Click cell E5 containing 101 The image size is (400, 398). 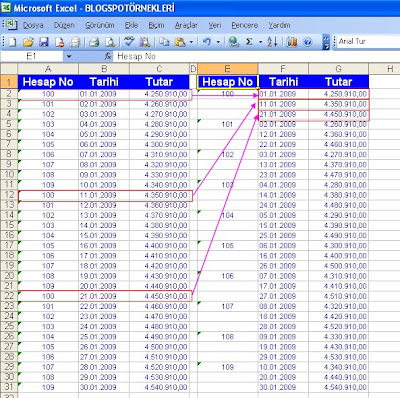227,124
